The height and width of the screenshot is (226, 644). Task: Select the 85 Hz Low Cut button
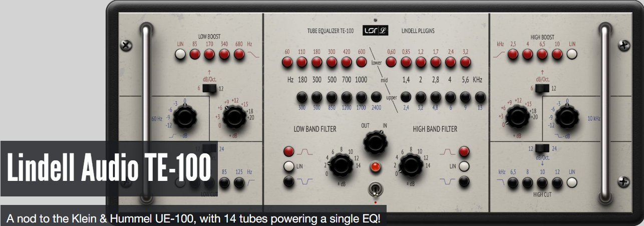(x=224, y=183)
